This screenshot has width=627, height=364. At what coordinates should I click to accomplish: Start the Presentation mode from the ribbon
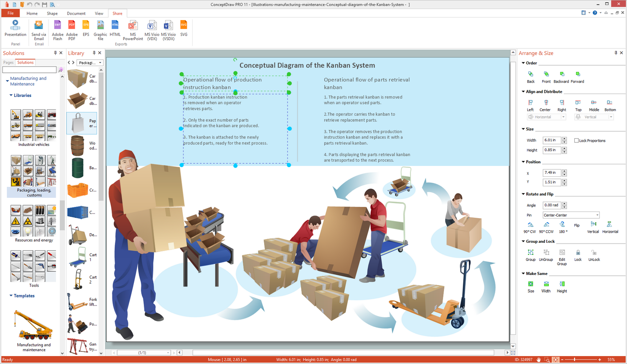[x=15, y=28]
